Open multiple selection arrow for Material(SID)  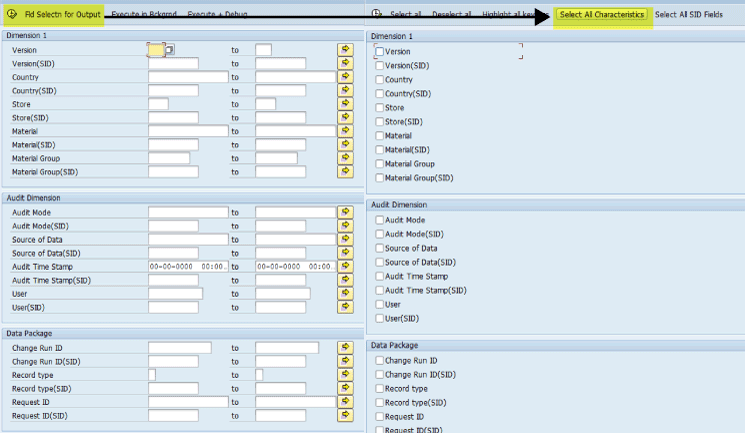pos(345,144)
